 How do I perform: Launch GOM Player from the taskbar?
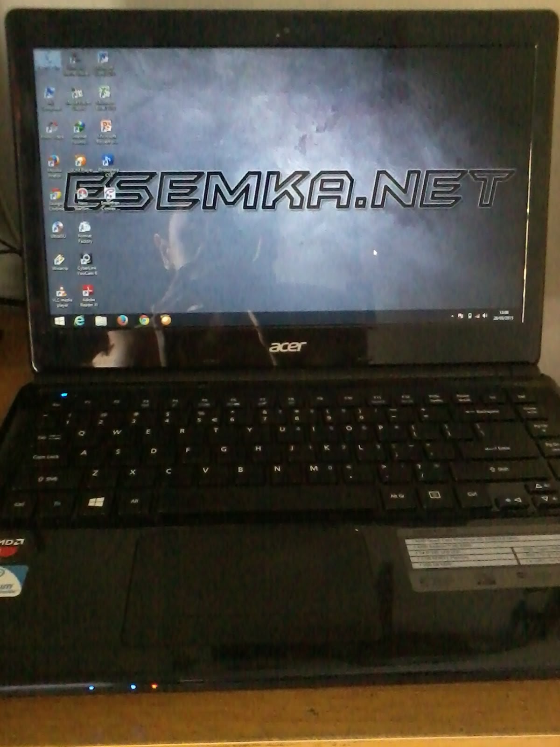click(x=166, y=320)
